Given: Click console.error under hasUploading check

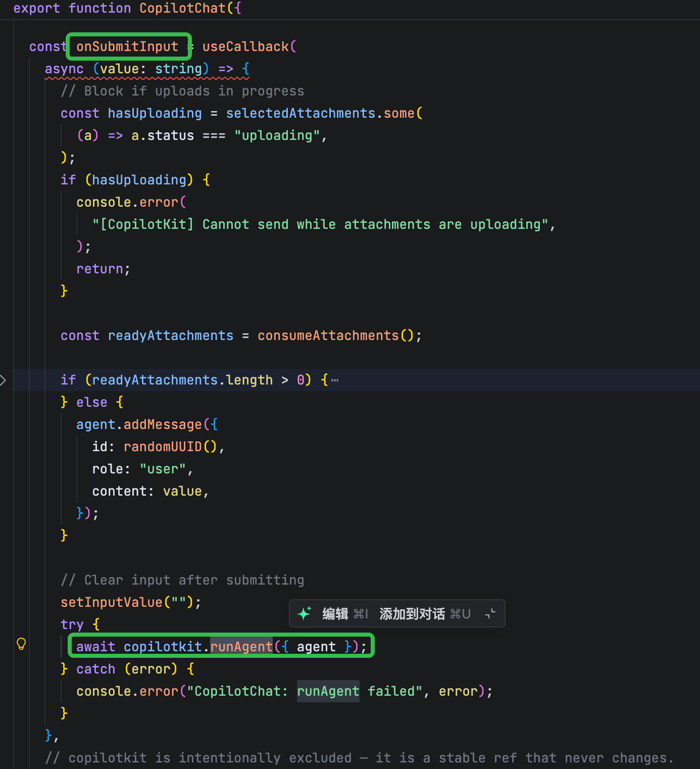Looking at the screenshot, I should click(x=127, y=202).
